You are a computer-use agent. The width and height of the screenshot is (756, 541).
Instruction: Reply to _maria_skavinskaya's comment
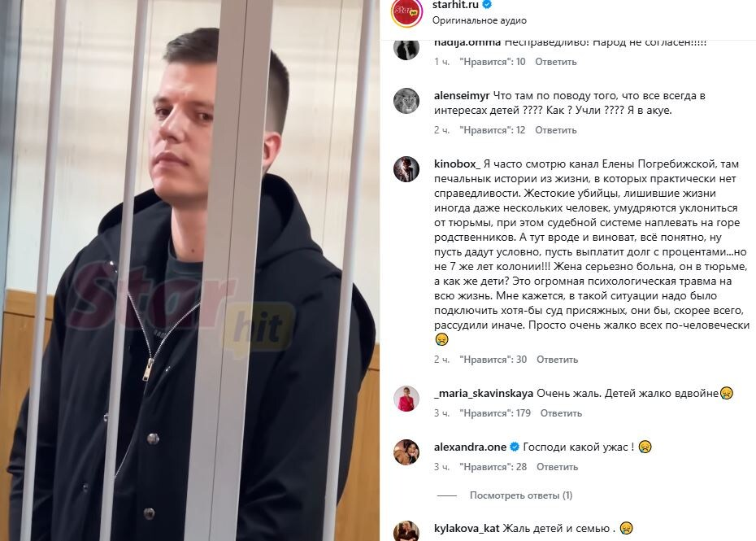click(561, 413)
